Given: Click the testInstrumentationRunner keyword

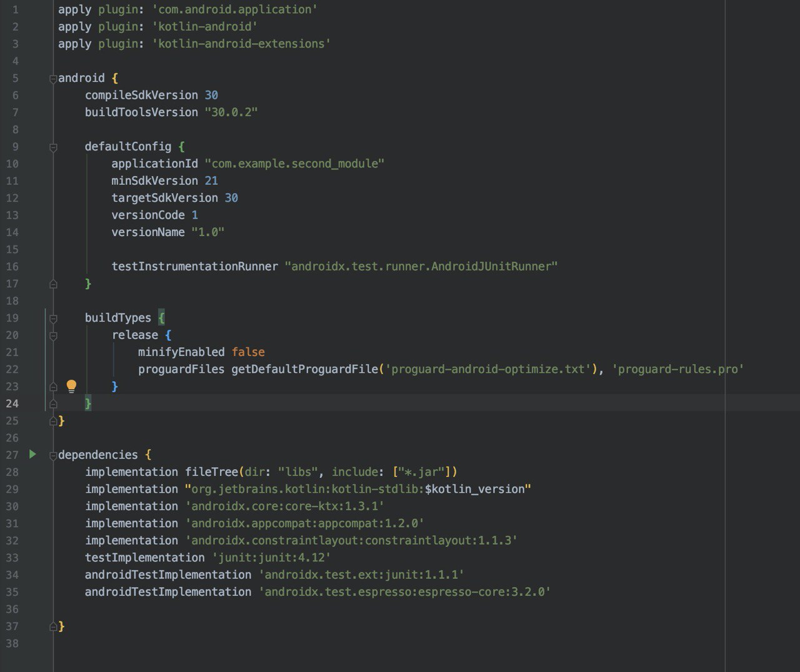Looking at the screenshot, I should point(194,267).
